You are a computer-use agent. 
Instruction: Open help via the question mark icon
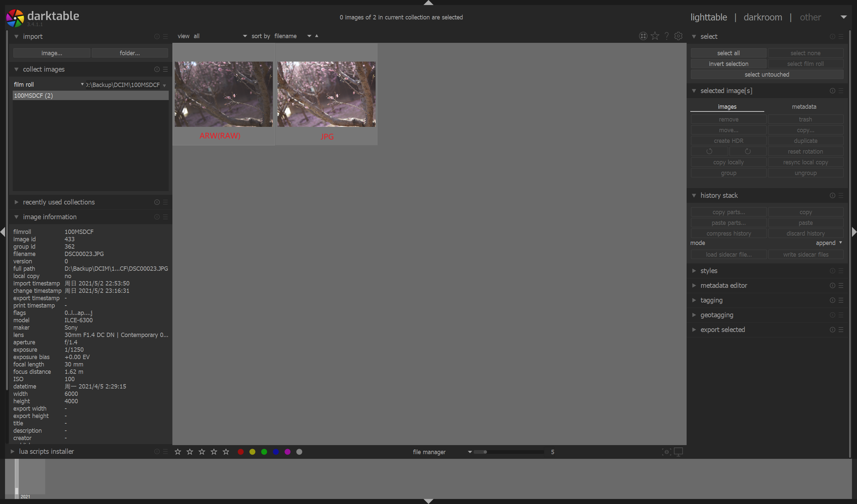pos(667,36)
